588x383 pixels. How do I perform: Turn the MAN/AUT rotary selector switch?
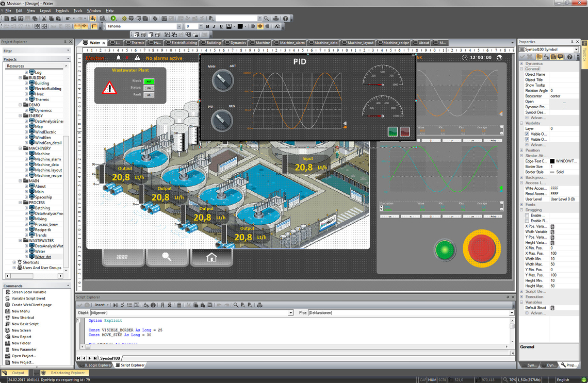point(222,80)
